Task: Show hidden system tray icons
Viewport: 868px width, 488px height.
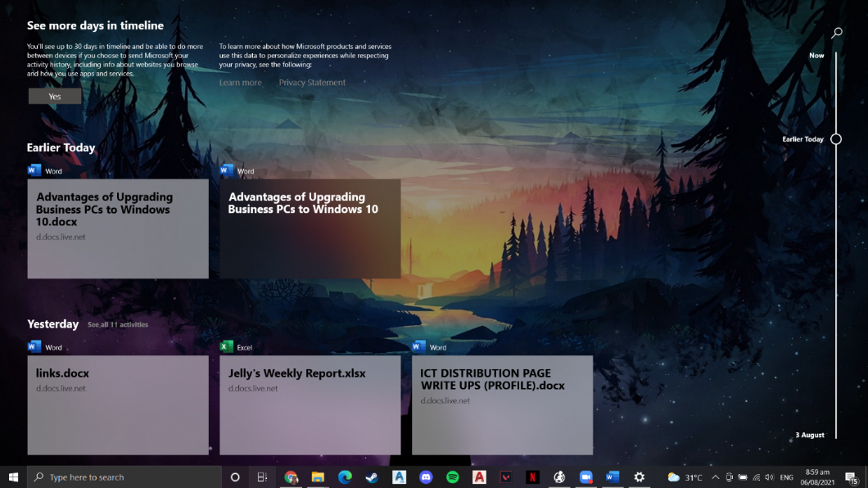Action: coord(715,477)
